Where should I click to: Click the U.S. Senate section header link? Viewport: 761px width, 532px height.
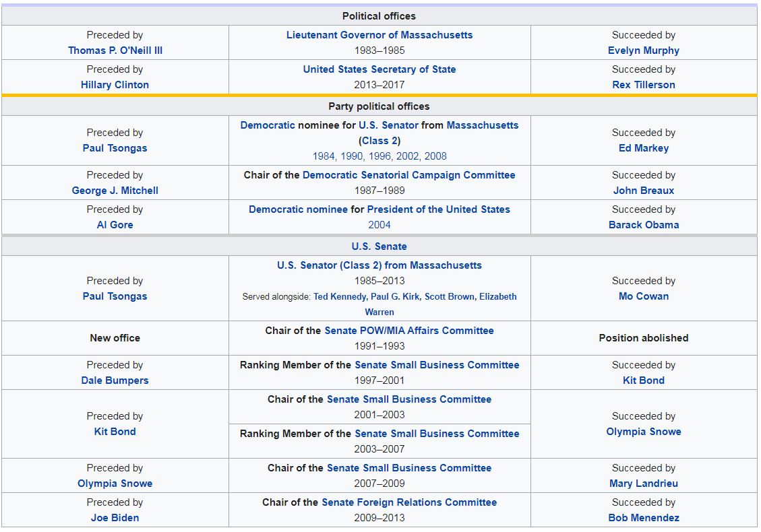(x=379, y=246)
